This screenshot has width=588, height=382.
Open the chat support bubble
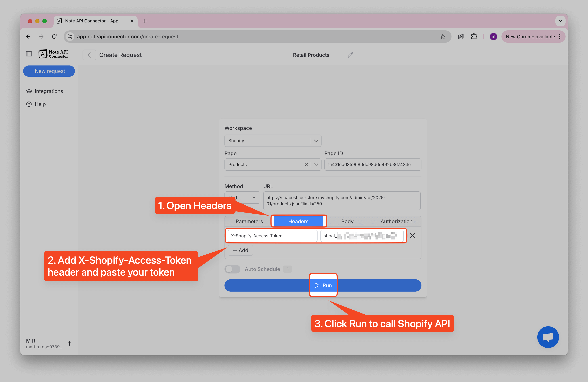(548, 337)
